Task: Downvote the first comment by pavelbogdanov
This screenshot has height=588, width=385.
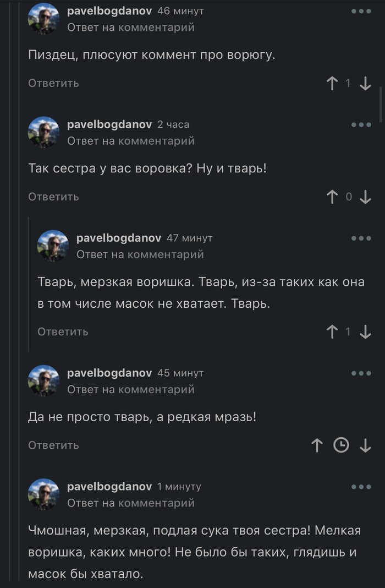Action: 364,83
